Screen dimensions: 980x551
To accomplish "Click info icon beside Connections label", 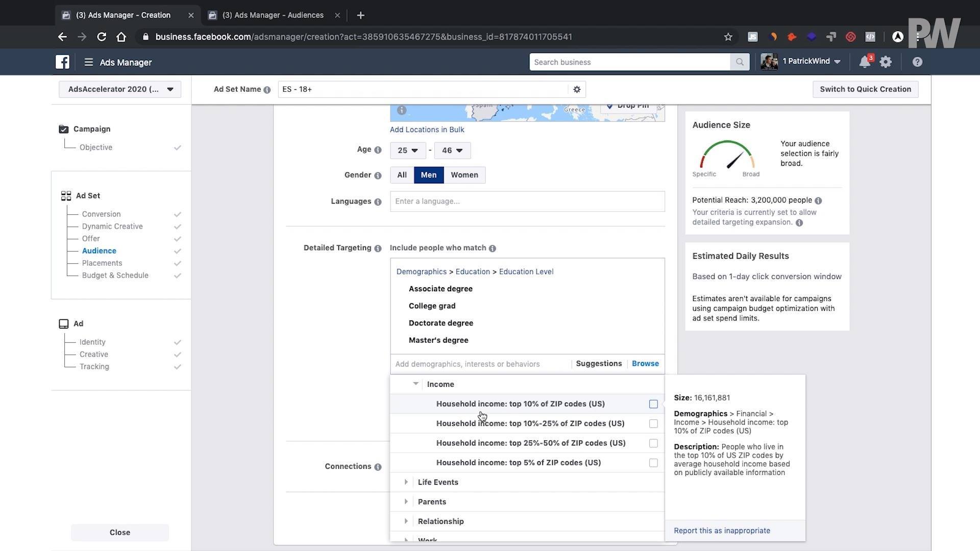I will 378,467.
